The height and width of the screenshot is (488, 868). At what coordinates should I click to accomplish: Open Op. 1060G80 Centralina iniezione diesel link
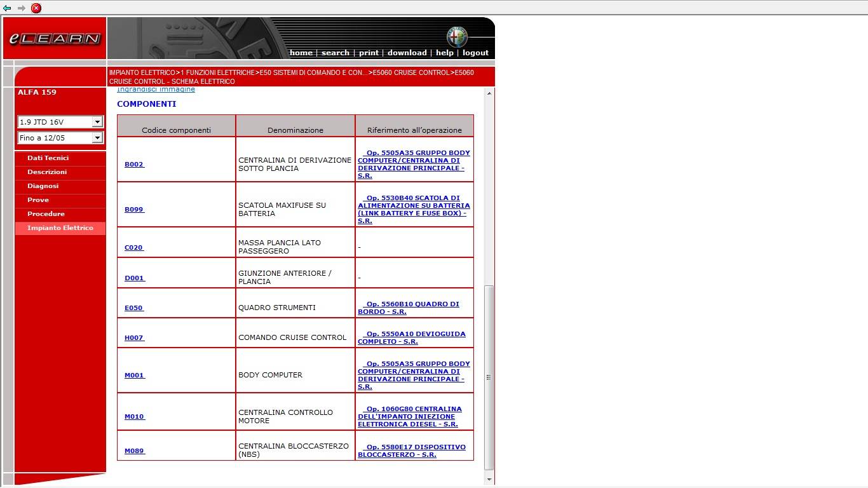tap(410, 416)
